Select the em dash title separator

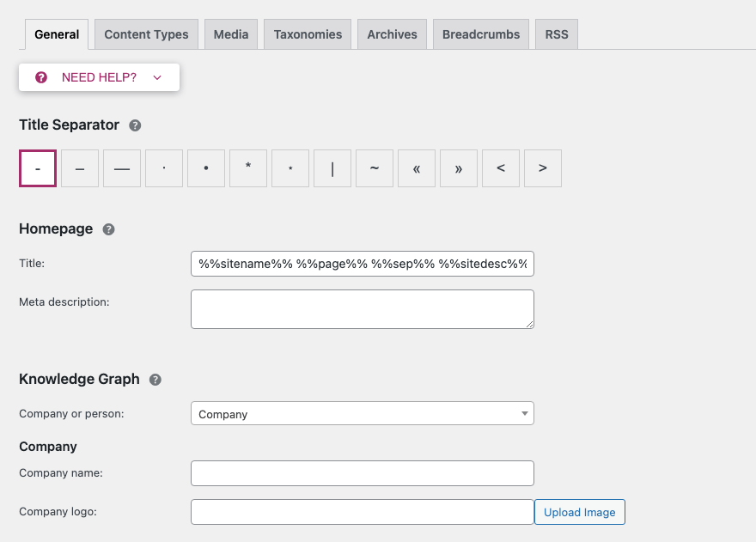[122, 168]
